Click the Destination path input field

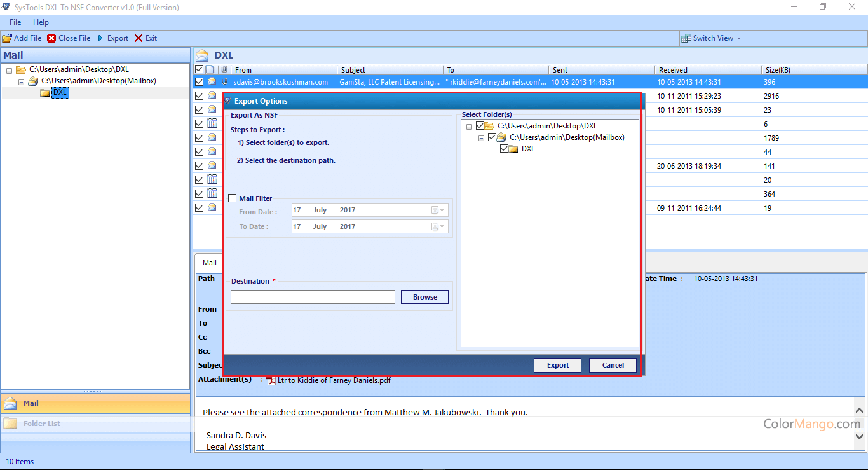313,297
